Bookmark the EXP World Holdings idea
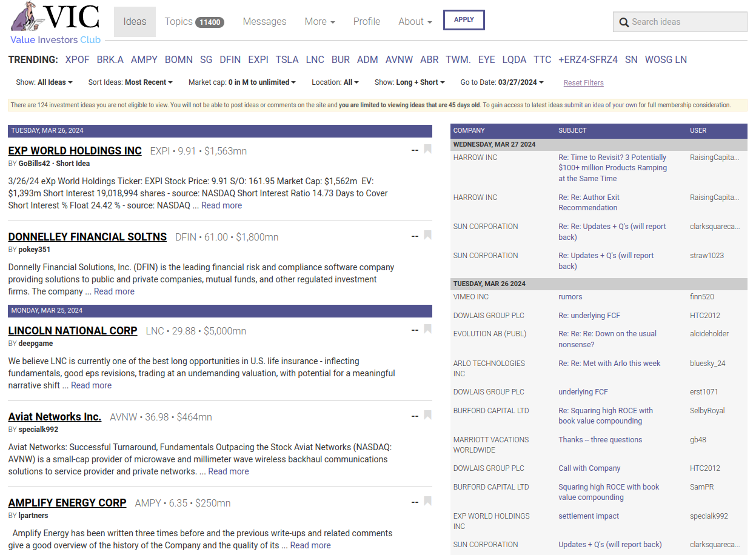Image resolution: width=756 pixels, height=555 pixels. (x=427, y=149)
